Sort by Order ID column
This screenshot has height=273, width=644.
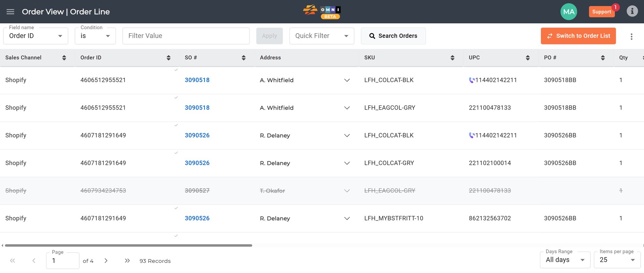[168, 58]
